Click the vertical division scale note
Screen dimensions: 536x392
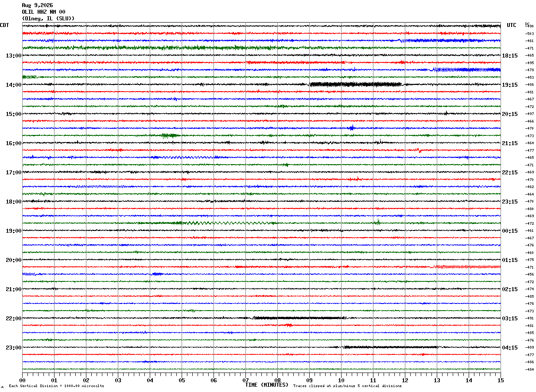pyautogui.click(x=56, y=386)
